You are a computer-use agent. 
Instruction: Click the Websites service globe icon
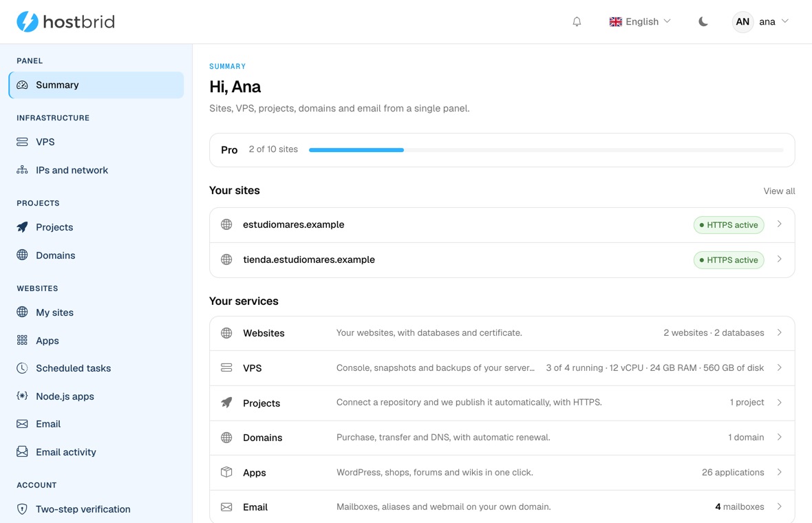tap(226, 333)
